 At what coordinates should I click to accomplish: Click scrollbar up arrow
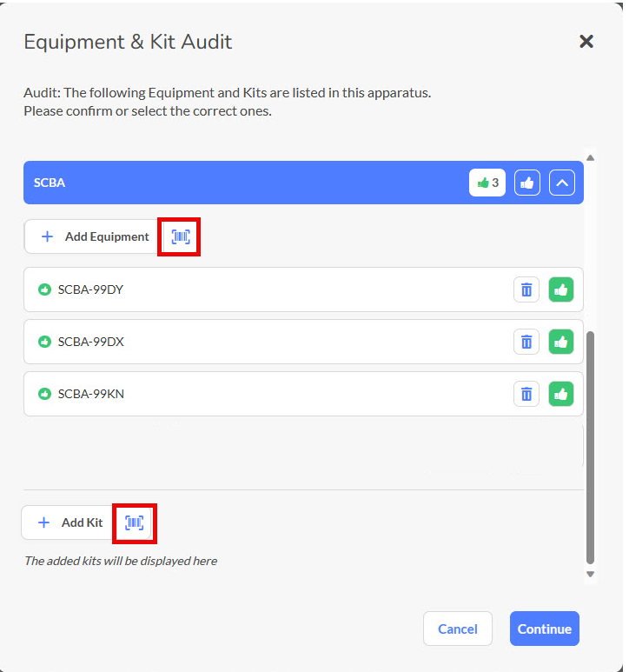tap(591, 158)
